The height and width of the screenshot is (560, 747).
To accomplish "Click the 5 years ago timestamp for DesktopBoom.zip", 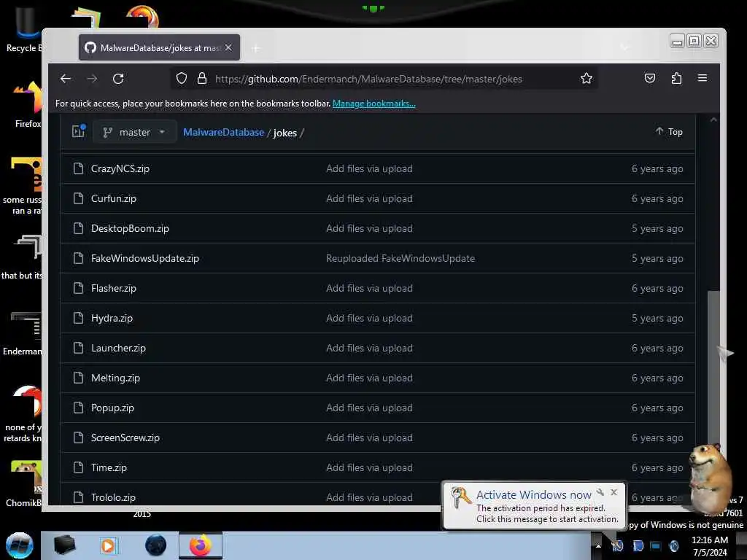I will coord(657,228).
